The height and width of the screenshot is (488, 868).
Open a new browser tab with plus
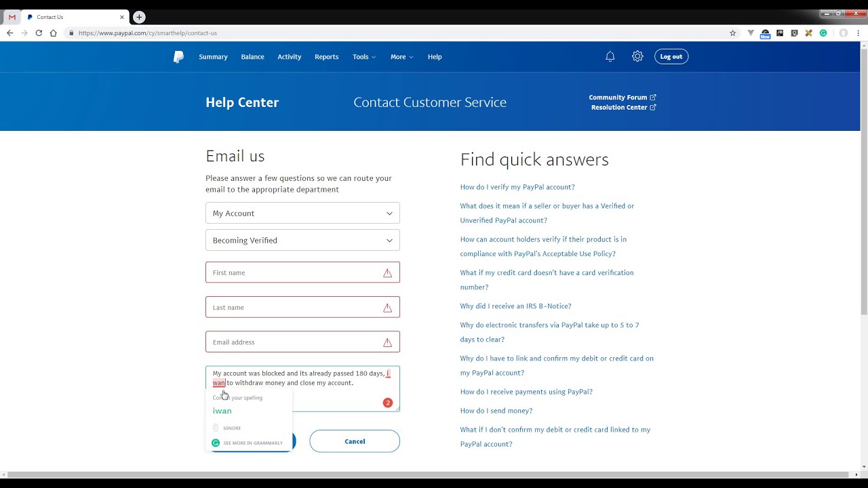point(139,17)
